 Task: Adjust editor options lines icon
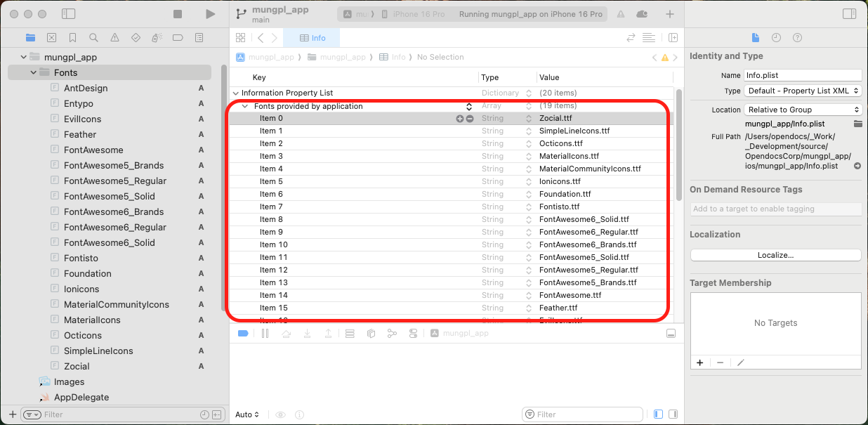tap(649, 38)
